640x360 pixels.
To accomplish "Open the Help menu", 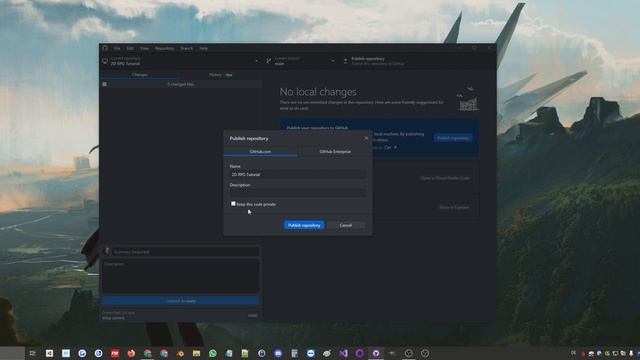I will point(203,48).
